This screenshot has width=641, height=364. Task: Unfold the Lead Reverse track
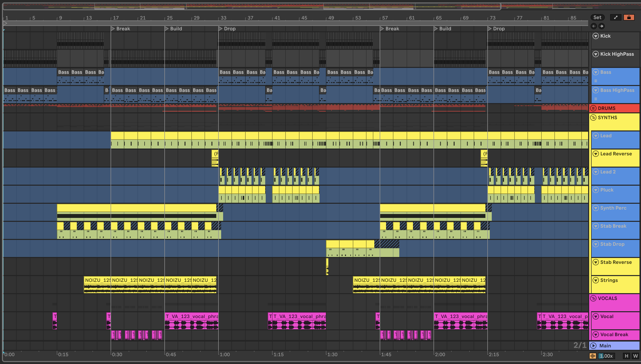pyautogui.click(x=596, y=154)
